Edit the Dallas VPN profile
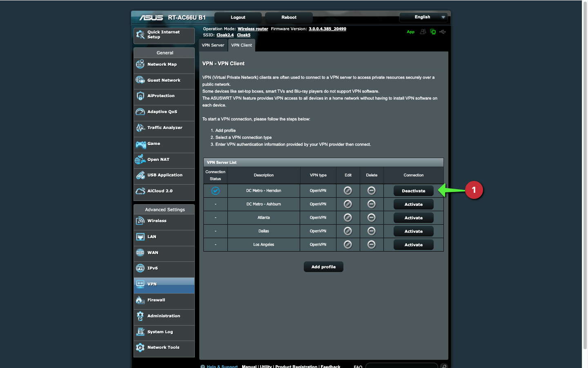Image resolution: width=588 pixels, height=368 pixels. 348,231
